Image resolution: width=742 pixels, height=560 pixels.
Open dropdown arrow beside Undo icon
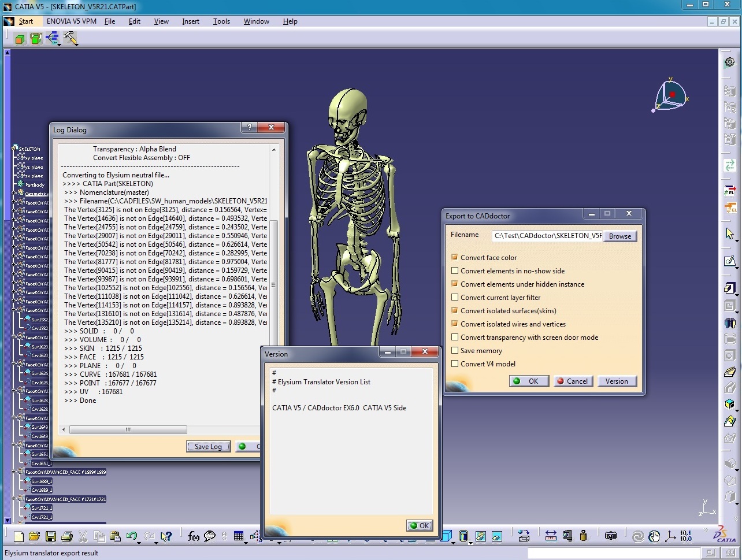[140, 543]
